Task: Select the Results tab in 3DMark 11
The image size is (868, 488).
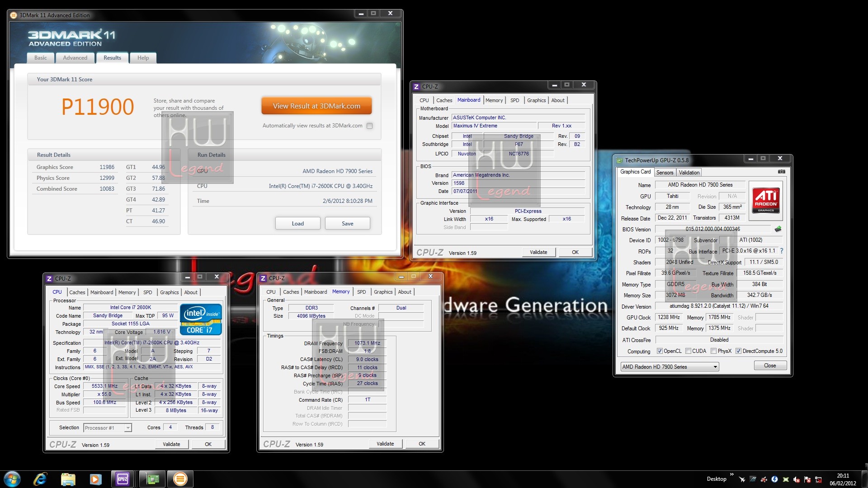Action: 112,58
